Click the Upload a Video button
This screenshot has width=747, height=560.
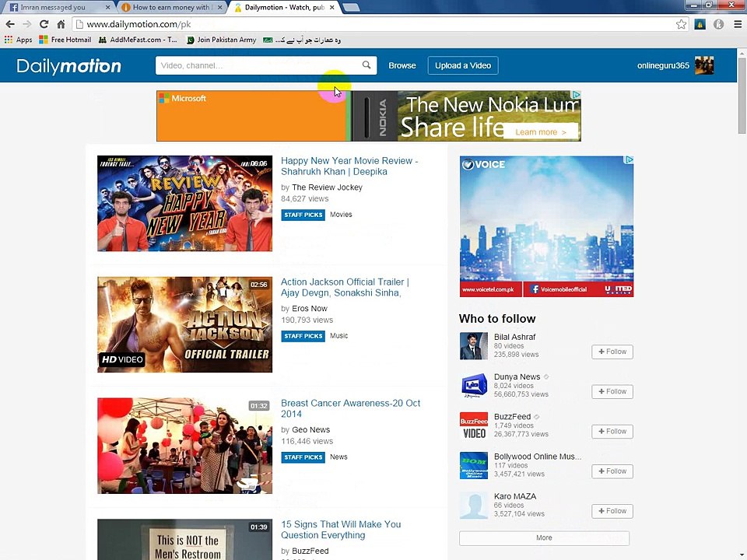pyautogui.click(x=463, y=65)
